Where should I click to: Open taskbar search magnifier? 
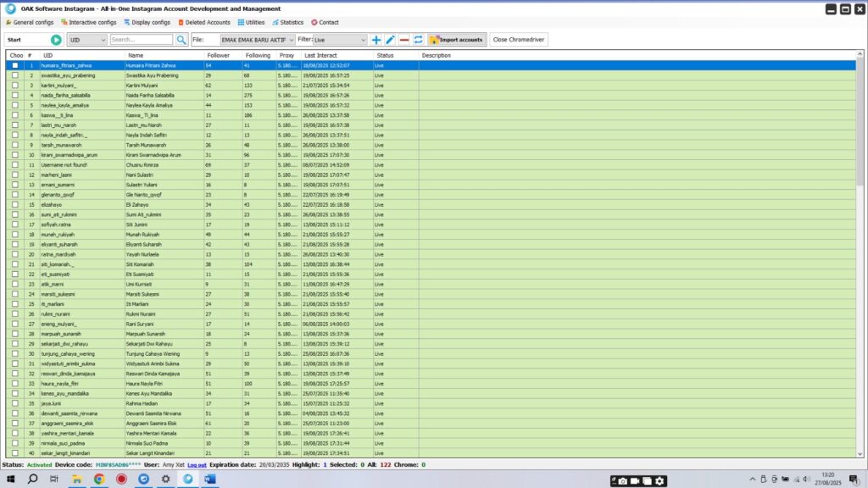(33, 480)
